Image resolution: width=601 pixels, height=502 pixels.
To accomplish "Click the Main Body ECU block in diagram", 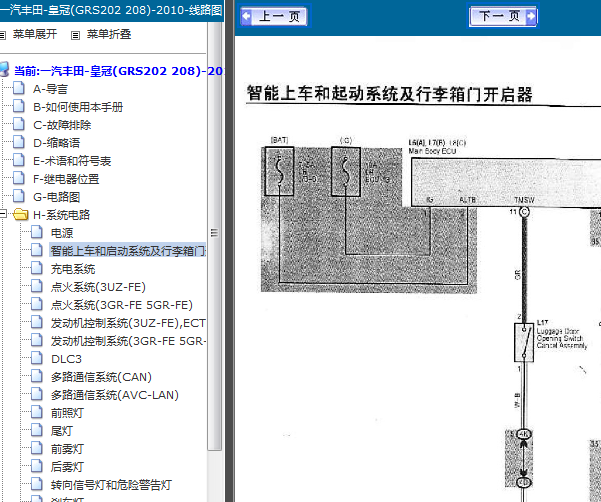I will pyautogui.click(x=506, y=182).
